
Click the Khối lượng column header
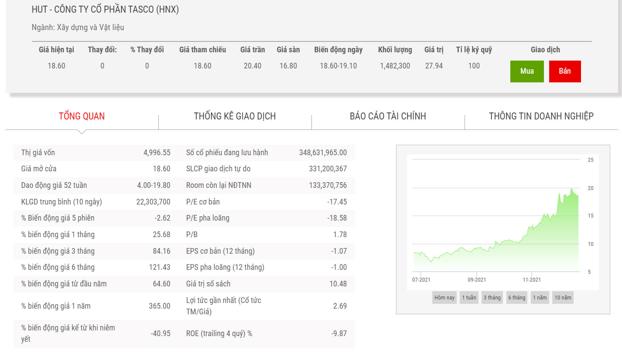pos(395,50)
